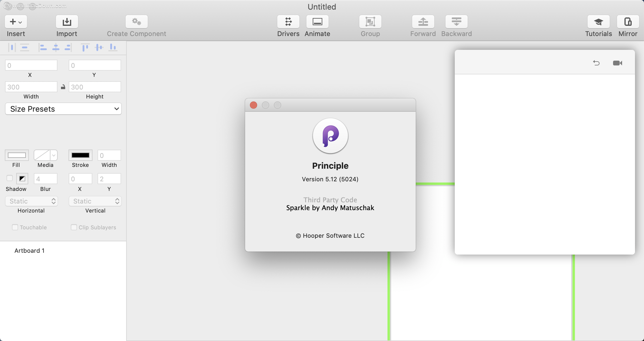Viewport: 644px width, 341px height.
Task: Click the shadow Blur field
Action: point(46,179)
